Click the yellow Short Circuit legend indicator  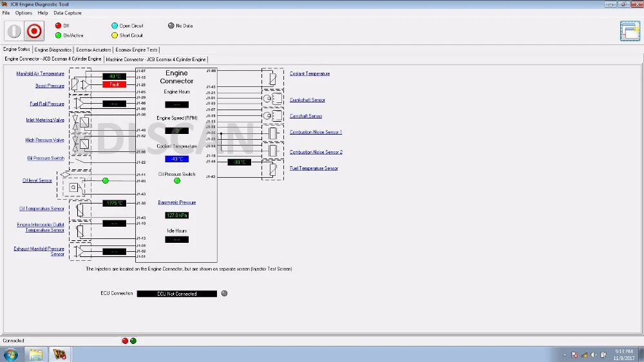click(115, 35)
